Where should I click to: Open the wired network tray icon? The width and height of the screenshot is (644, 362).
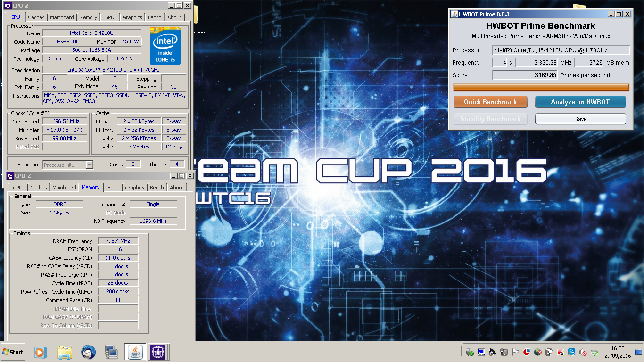point(504,352)
